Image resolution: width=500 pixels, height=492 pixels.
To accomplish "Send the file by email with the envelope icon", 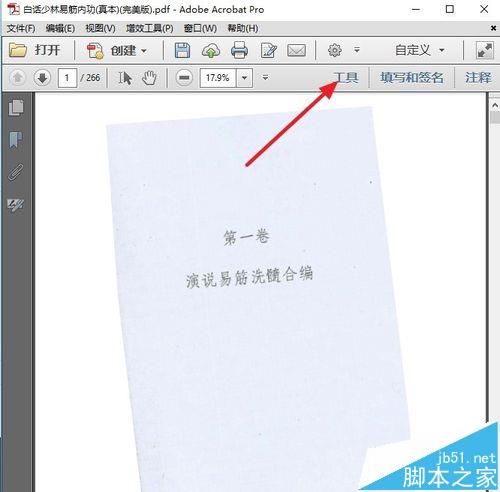I will coord(296,51).
